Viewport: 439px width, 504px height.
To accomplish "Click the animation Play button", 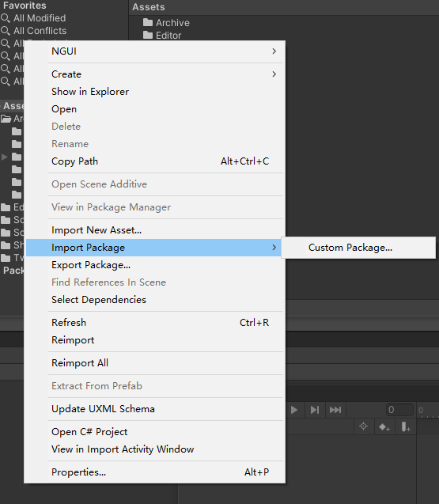I will click(293, 410).
